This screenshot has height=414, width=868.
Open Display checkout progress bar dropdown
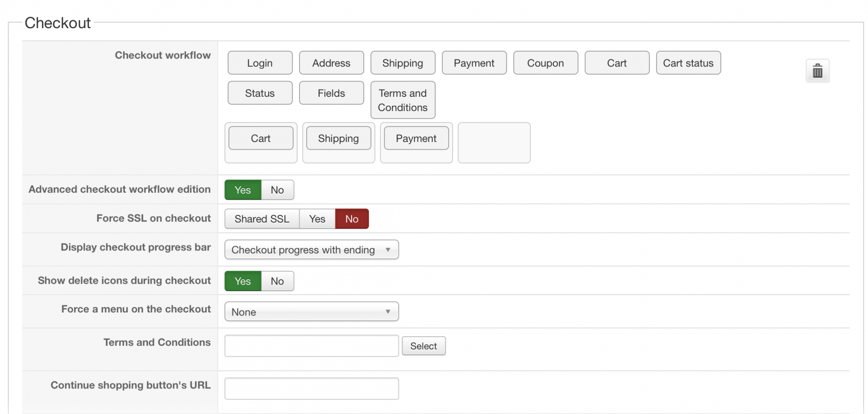pyautogui.click(x=311, y=250)
